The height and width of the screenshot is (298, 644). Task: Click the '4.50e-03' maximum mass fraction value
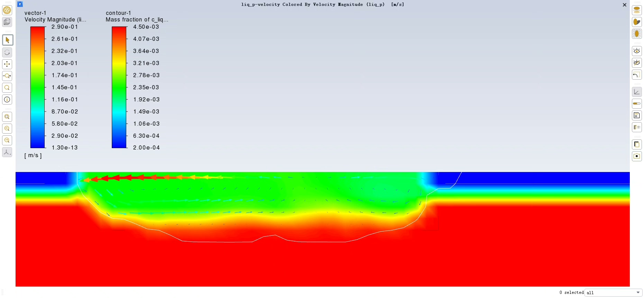(x=146, y=27)
